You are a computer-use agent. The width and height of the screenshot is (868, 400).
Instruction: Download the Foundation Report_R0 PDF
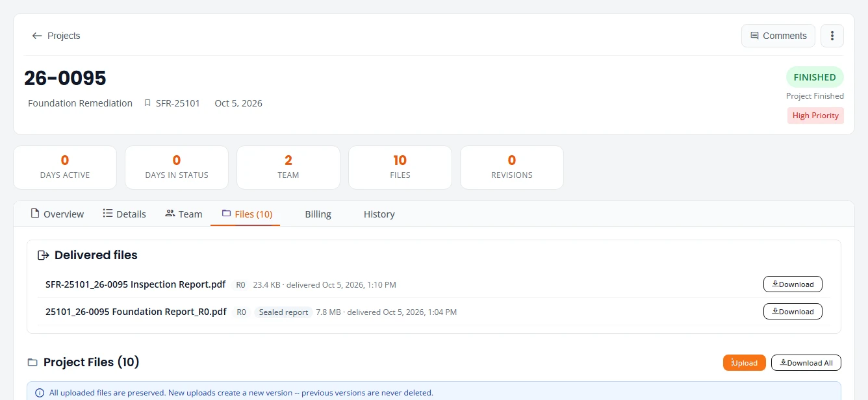tap(793, 312)
